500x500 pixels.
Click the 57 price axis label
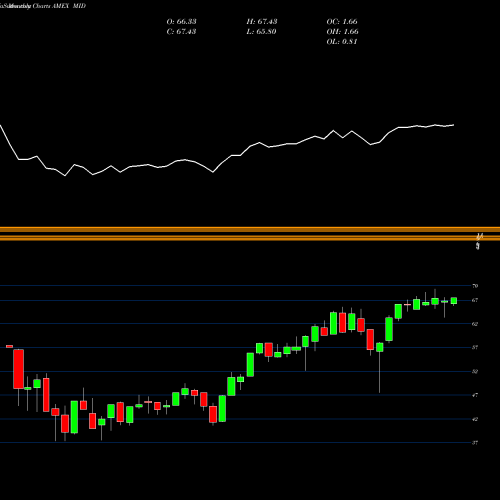[x=475, y=347]
